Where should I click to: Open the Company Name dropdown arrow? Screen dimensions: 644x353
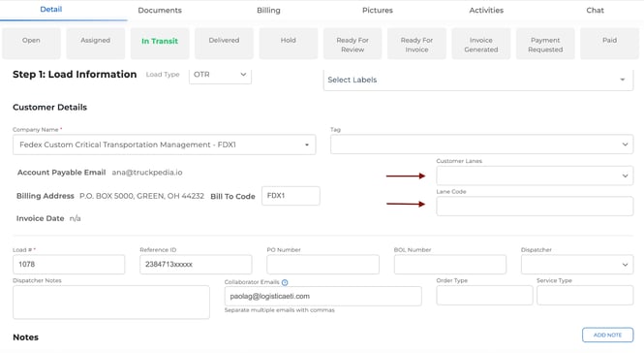coord(306,144)
